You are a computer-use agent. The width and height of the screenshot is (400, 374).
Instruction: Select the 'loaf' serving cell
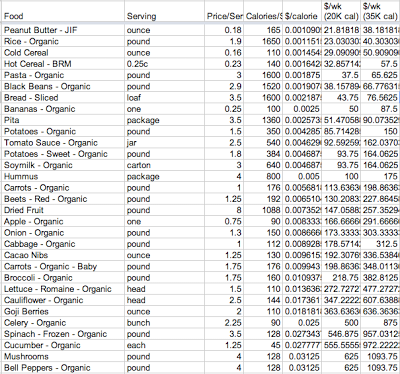point(164,98)
